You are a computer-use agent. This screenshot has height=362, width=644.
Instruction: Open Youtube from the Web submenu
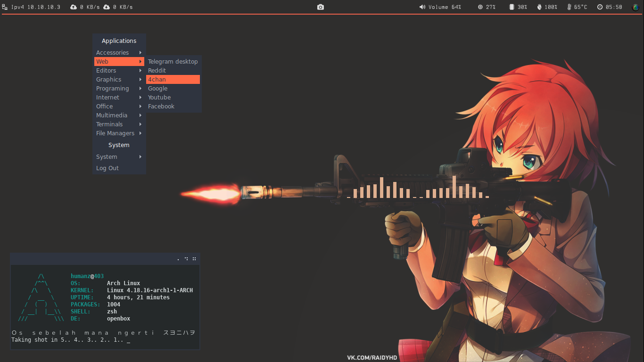[x=173, y=97]
